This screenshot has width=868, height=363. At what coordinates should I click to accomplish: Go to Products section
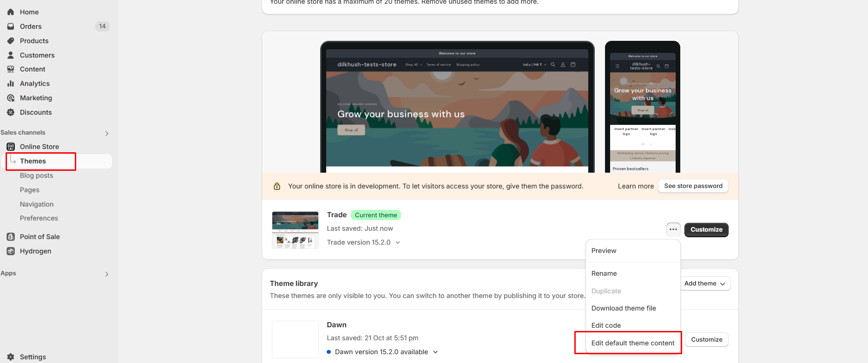[x=34, y=41]
